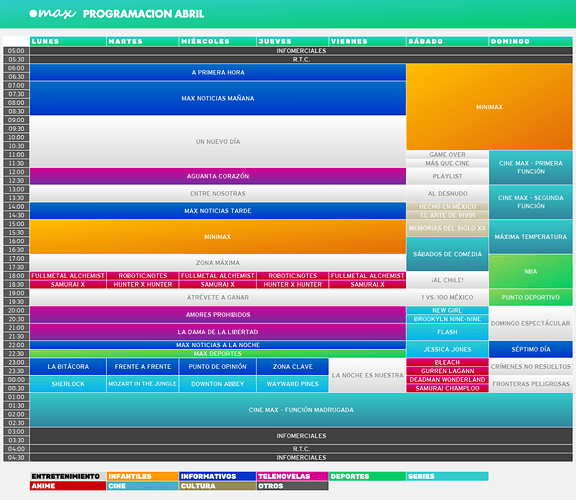The width and height of the screenshot is (576, 500).
Task: Open the LA NOCHE ES NUESTRA block
Action: point(367,375)
